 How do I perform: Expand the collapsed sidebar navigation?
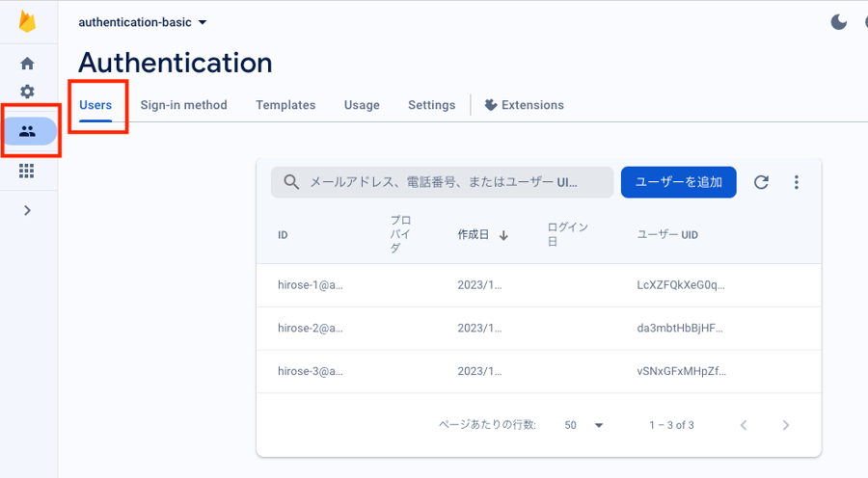tap(27, 210)
